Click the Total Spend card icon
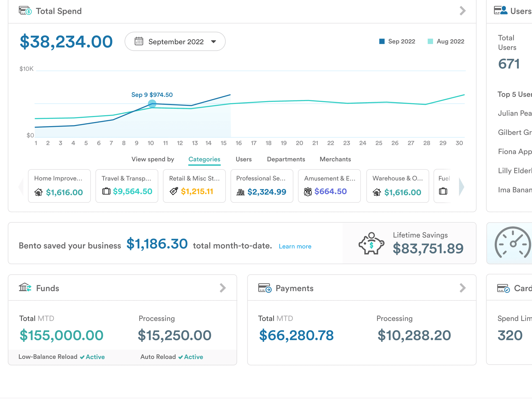Screen dimensions: 532x399 pyautogui.click(x=25, y=11)
